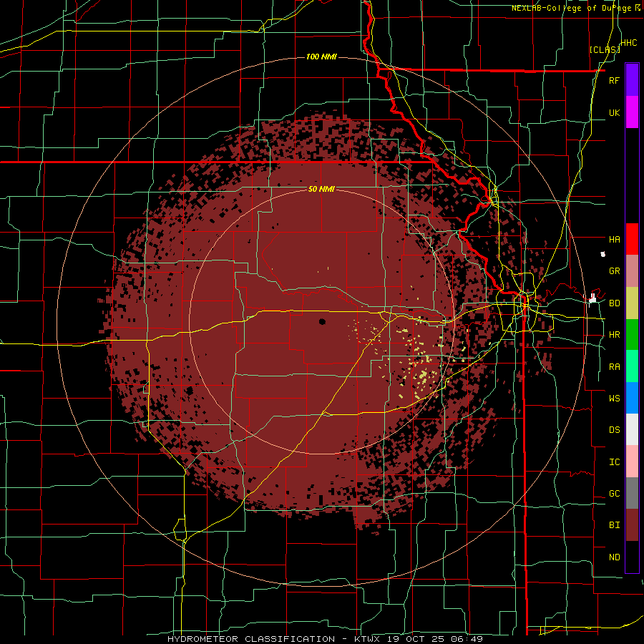Click the blue WS legend color swatch
The width and height of the screenshot is (644, 644).
[x=632, y=398]
